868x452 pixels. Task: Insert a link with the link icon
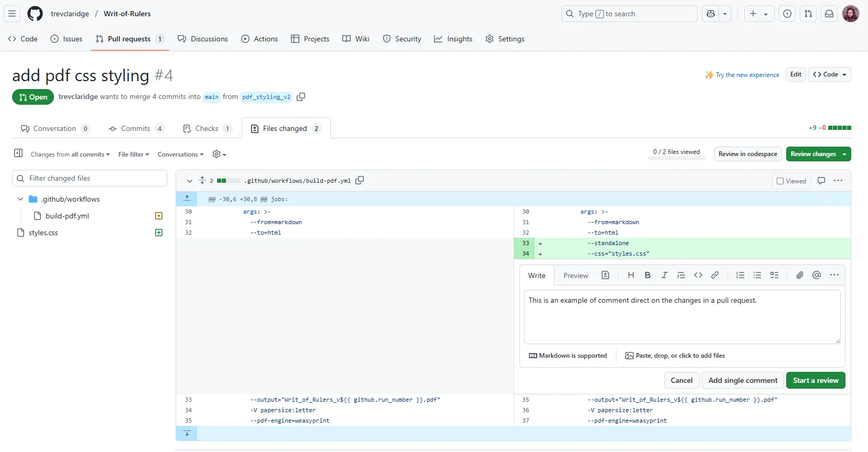coord(714,275)
